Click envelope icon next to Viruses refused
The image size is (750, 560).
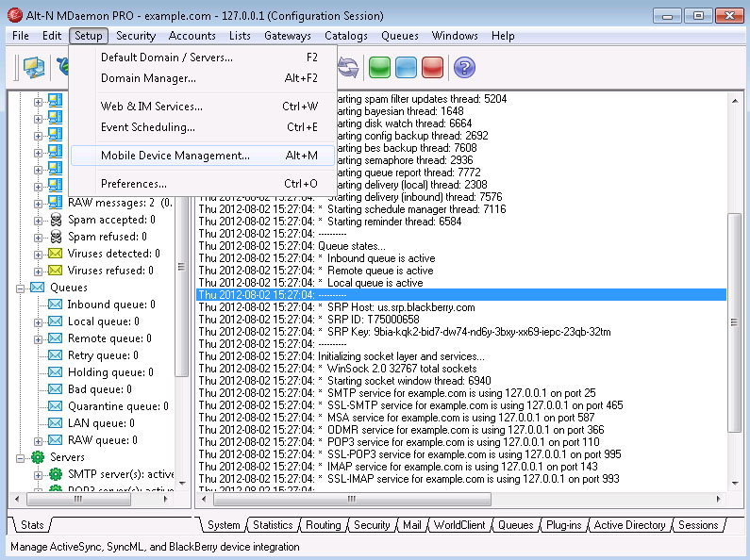point(55,271)
